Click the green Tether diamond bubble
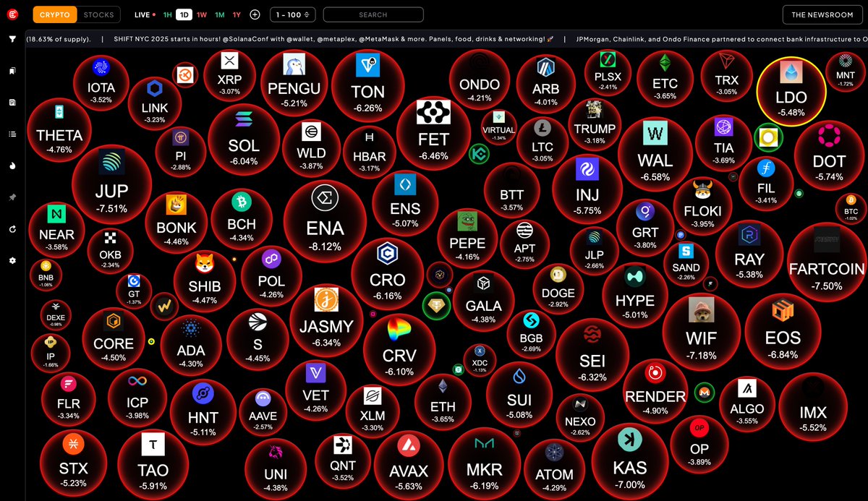This screenshot has width=868, height=501. pyautogui.click(x=436, y=305)
